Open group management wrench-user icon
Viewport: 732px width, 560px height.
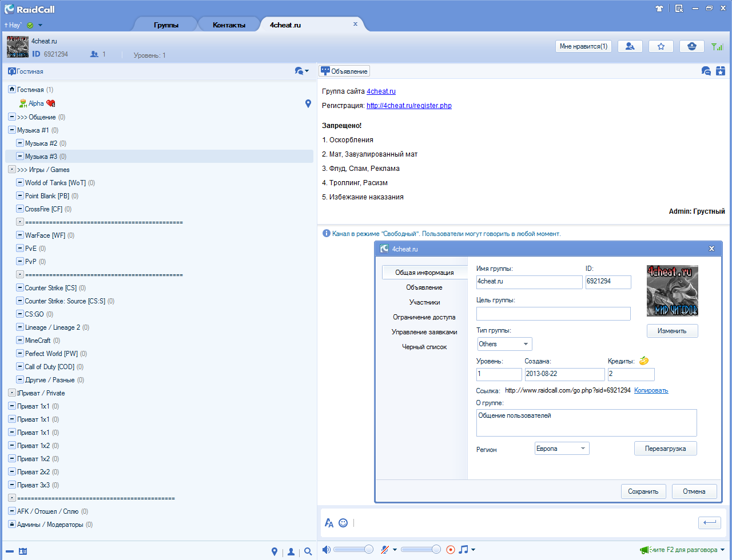click(x=630, y=46)
